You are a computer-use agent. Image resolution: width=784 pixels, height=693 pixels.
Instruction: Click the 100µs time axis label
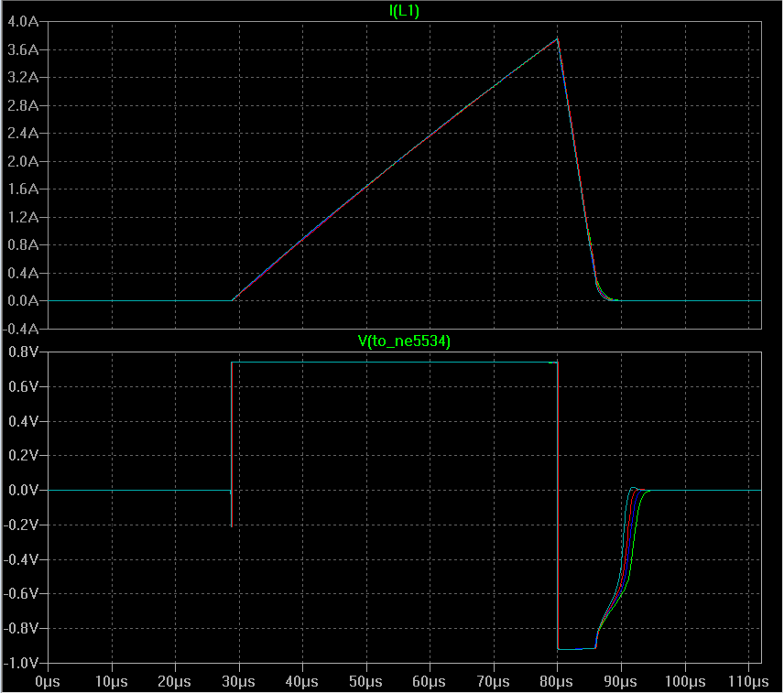point(684,681)
